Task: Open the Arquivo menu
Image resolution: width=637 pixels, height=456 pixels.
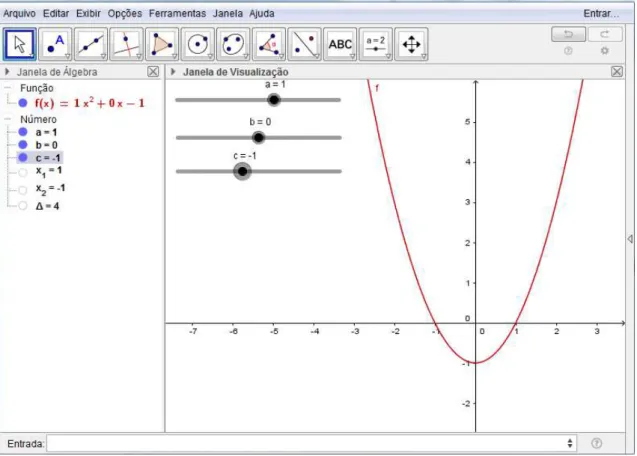Action: 20,13
